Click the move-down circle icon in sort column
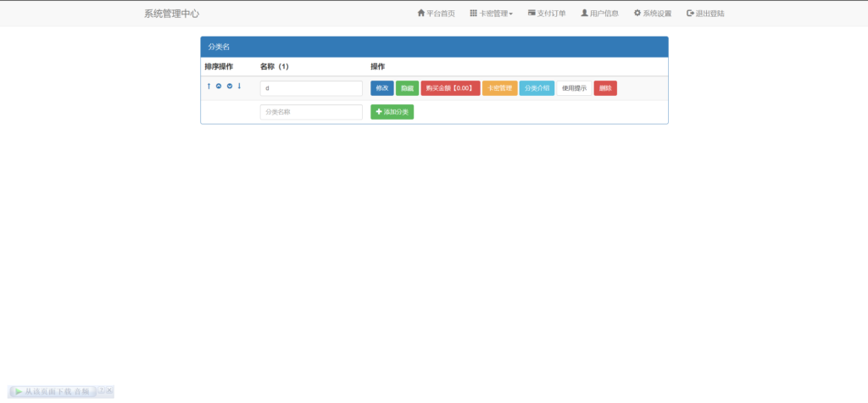 tap(230, 87)
